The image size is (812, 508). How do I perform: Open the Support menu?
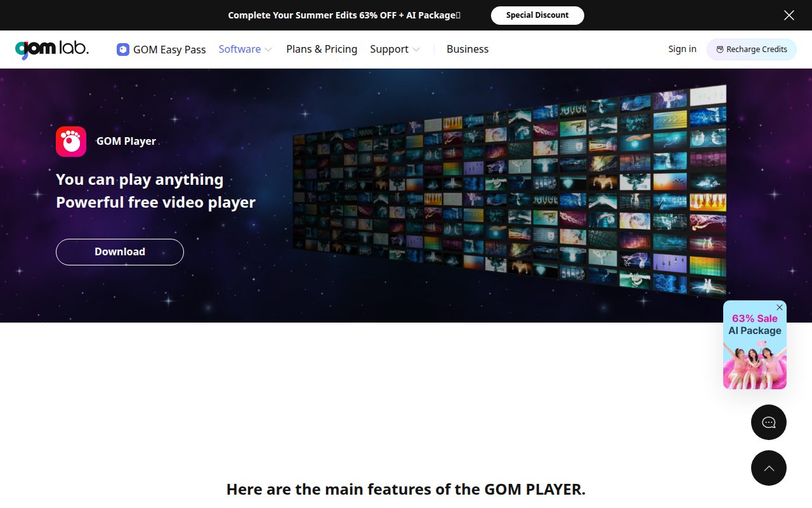390,49
